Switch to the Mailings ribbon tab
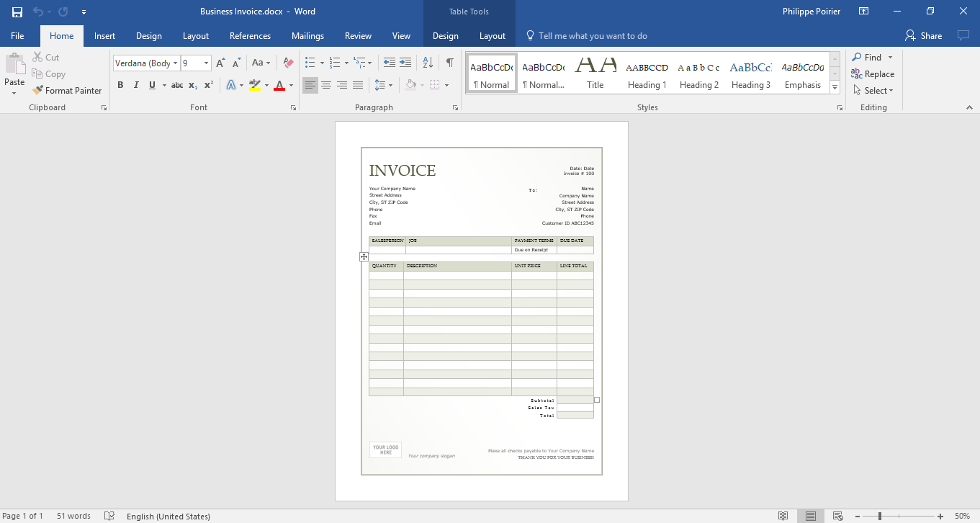This screenshot has width=980, height=523. click(307, 35)
